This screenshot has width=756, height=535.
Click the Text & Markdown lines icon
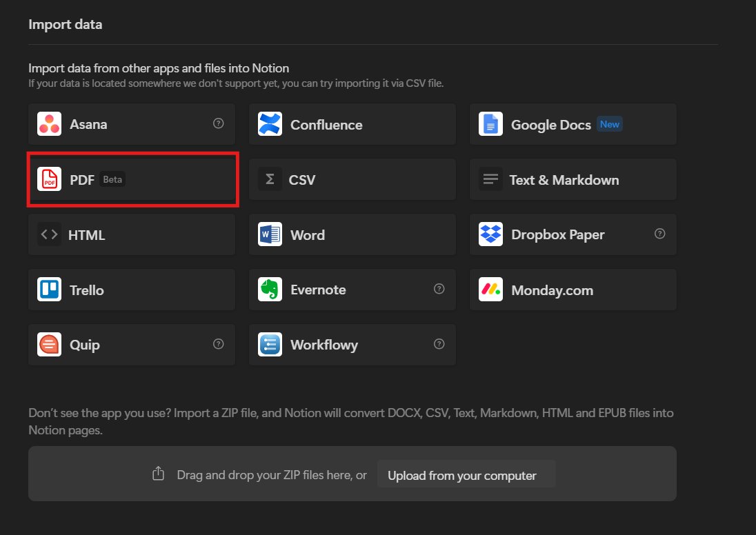point(491,179)
